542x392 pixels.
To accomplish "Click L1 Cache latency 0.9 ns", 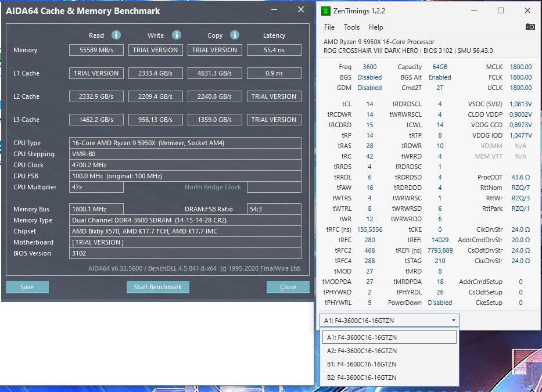I will pos(274,73).
